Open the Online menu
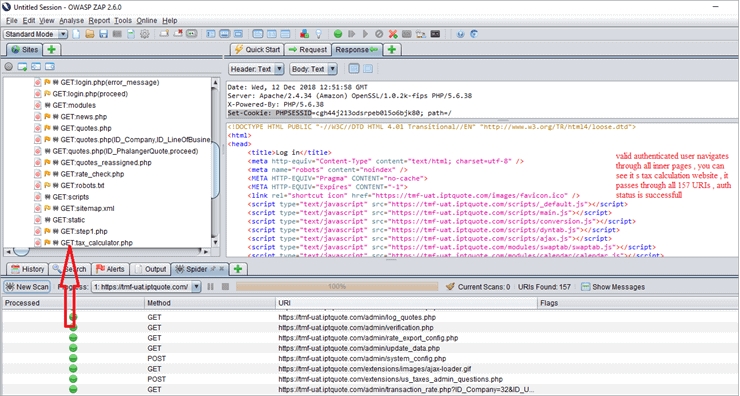Viewport: 740px width, 396px height. pos(147,21)
